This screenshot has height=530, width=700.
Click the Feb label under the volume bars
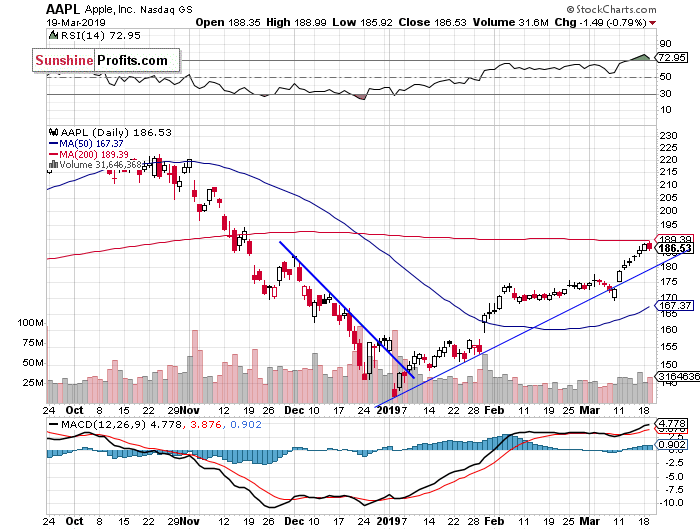coord(494,410)
